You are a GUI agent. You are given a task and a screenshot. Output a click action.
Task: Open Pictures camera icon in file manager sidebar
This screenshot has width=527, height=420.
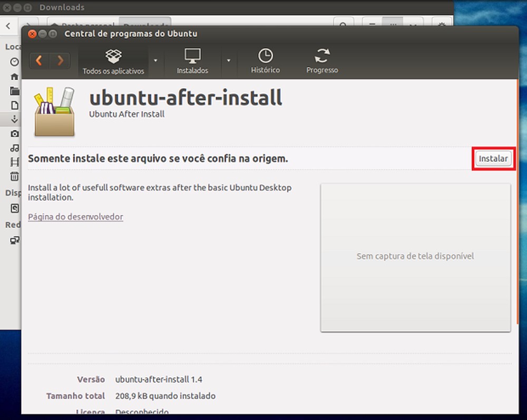[14, 134]
